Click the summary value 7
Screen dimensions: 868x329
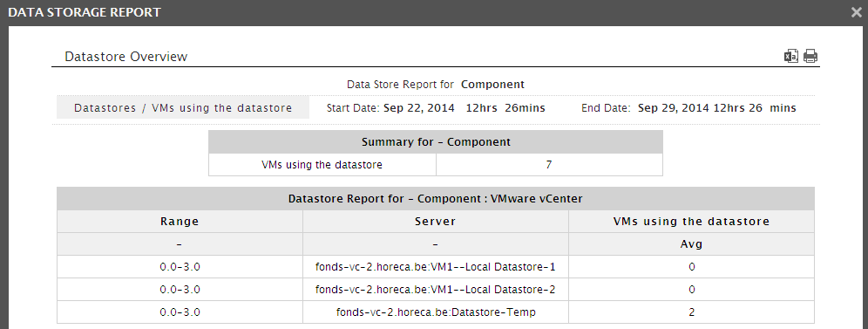click(x=548, y=164)
